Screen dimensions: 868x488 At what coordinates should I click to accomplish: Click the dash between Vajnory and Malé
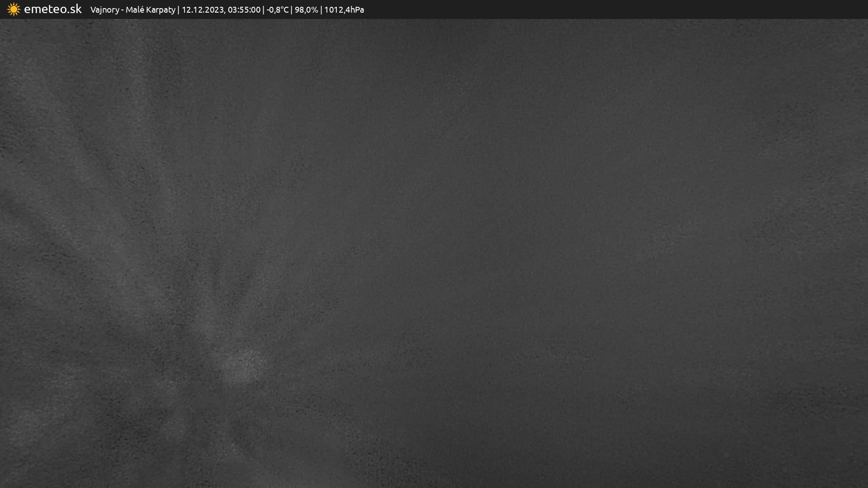click(x=123, y=9)
